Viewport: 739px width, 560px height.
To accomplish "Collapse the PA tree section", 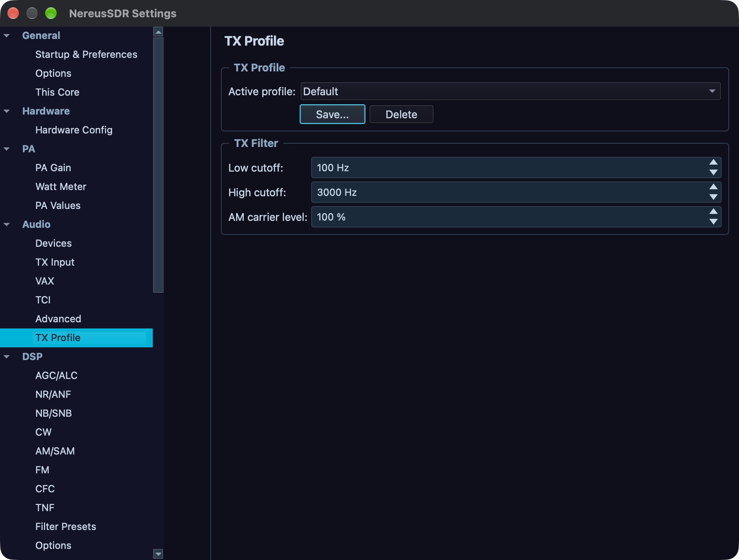I will click(x=7, y=149).
